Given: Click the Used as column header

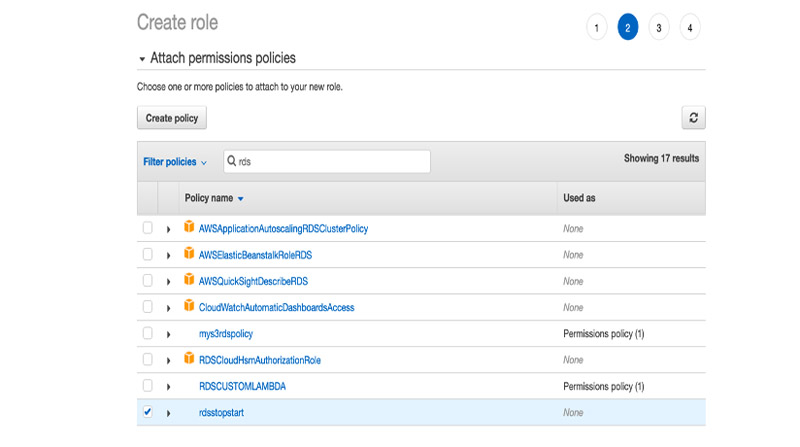Looking at the screenshot, I should pyautogui.click(x=579, y=198).
